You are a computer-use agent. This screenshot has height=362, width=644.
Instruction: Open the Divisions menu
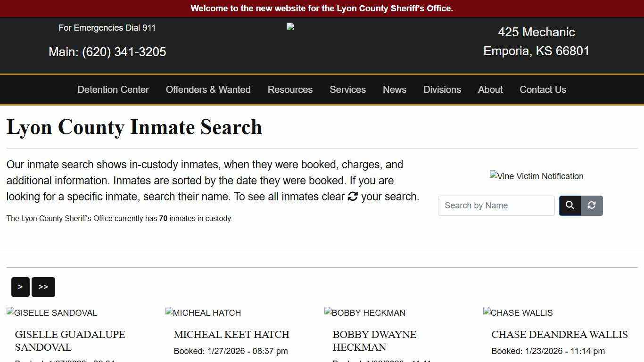point(442,90)
